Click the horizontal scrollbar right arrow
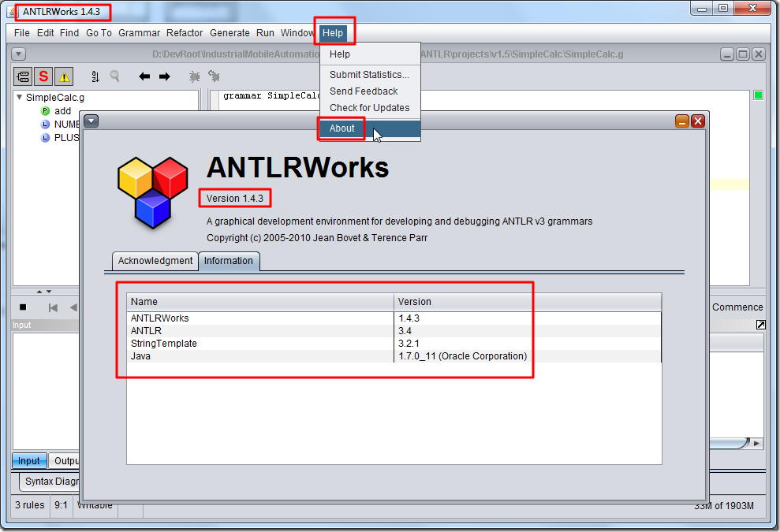 pos(756,443)
